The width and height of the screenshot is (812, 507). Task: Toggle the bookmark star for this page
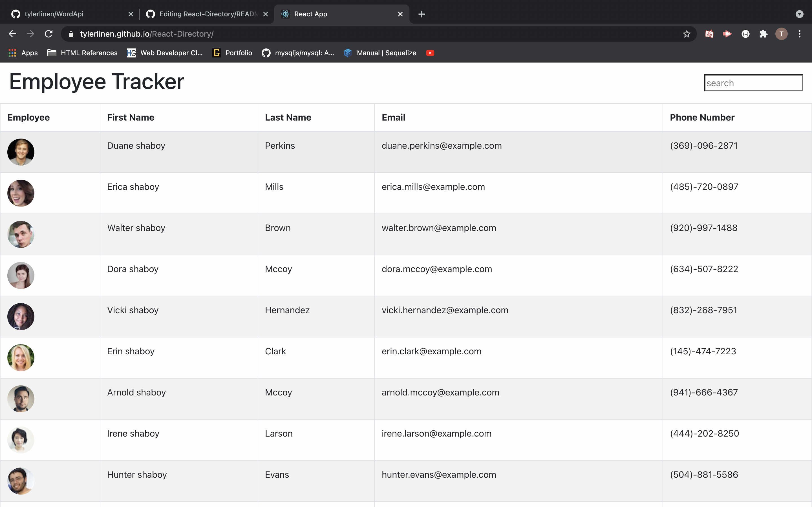pyautogui.click(x=687, y=34)
